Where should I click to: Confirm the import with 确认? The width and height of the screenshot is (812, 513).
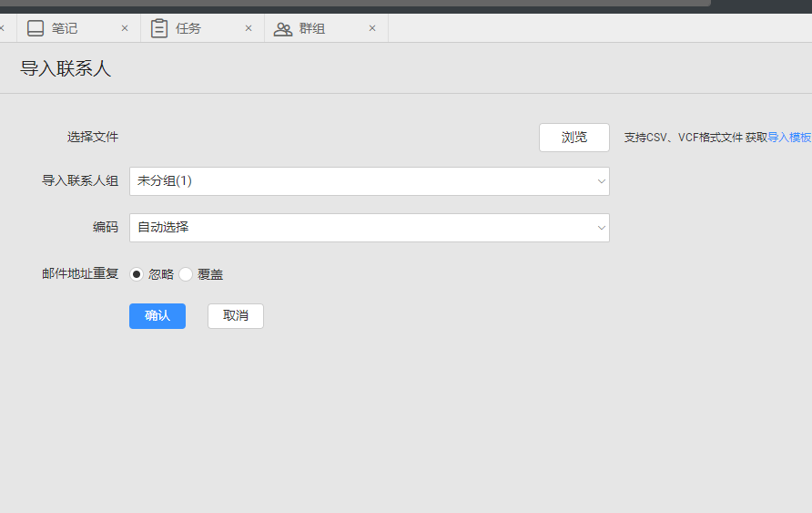[x=157, y=316]
